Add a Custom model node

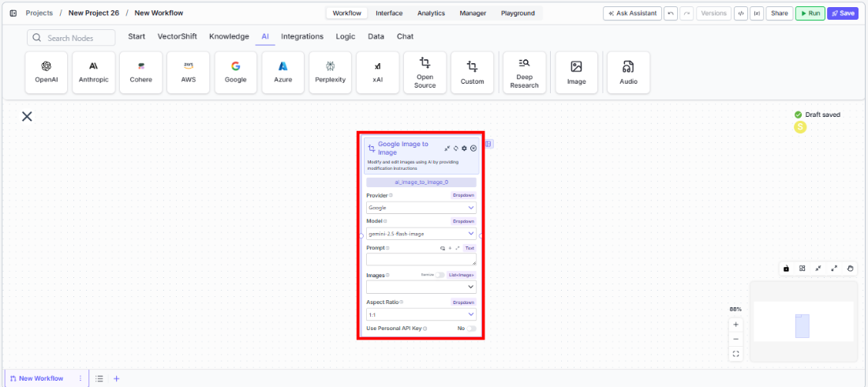[472, 73]
